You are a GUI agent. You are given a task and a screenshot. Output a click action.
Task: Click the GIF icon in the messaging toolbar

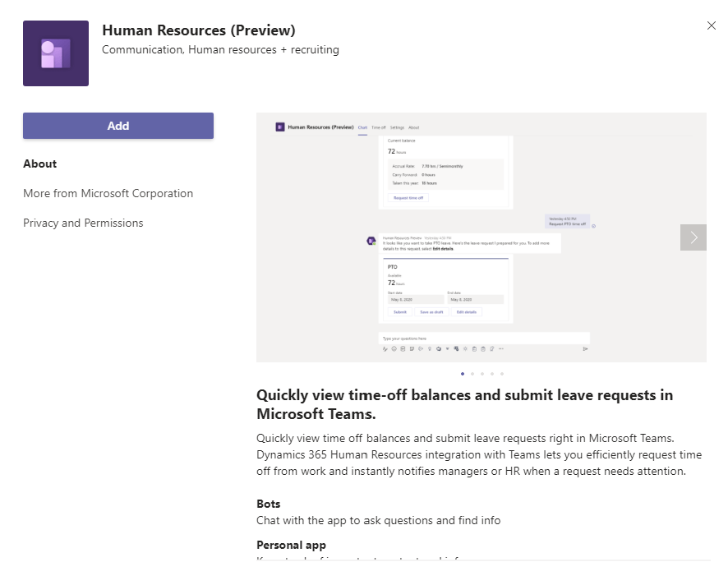(401, 348)
